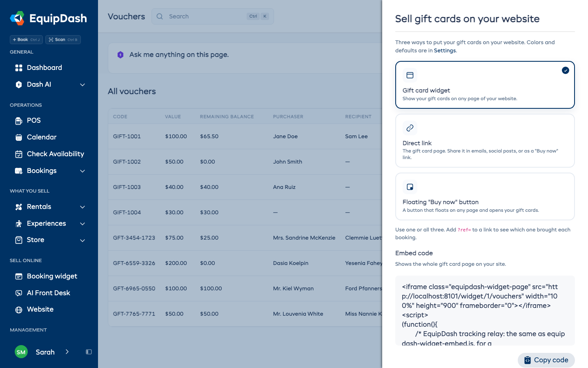Image resolution: width=588 pixels, height=368 pixels.
Task: Expand the Dash AI menu chevron
Action: pyautogui.click(x=82, y=85)
